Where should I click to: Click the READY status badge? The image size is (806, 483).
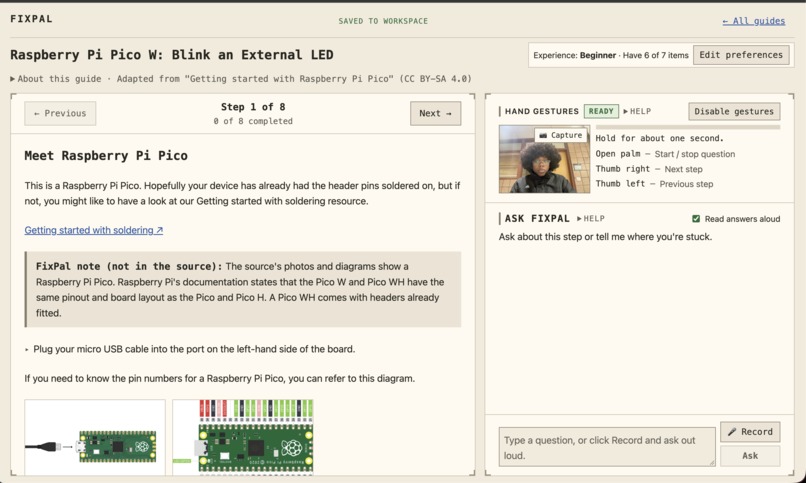pyautogui.click(x=601, y=112)
